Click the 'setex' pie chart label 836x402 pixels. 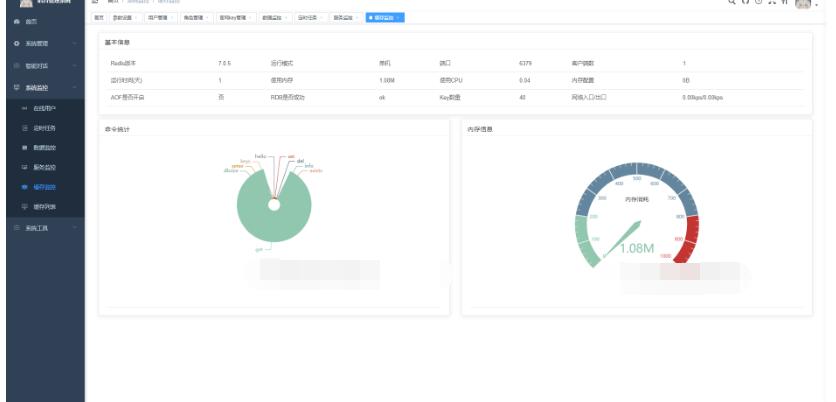[238, 166]
